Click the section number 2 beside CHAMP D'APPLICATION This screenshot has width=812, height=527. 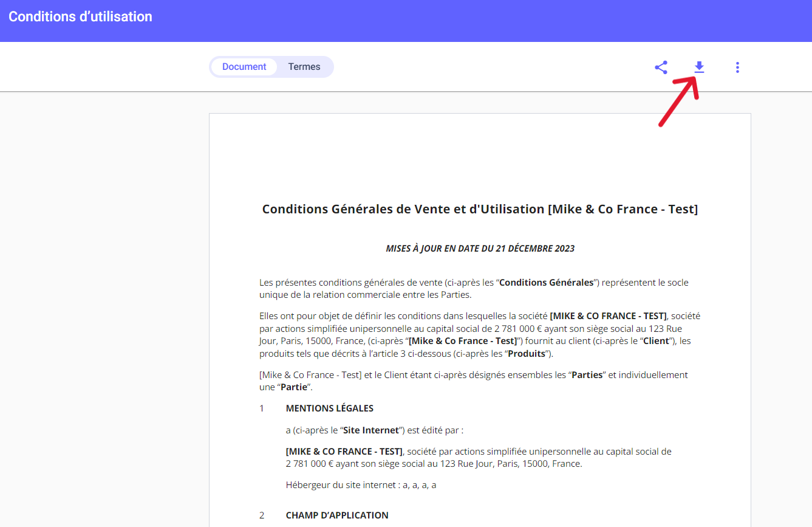[x=262, y=515]
